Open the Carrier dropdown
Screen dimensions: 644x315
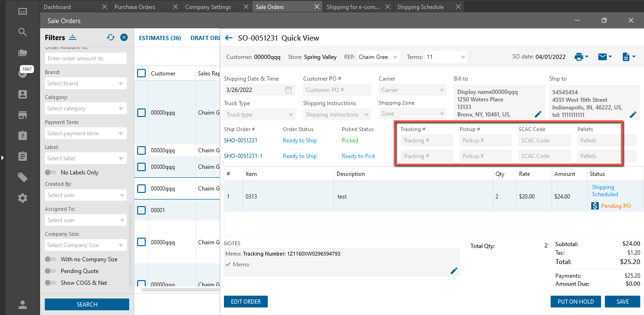(413, 90)
